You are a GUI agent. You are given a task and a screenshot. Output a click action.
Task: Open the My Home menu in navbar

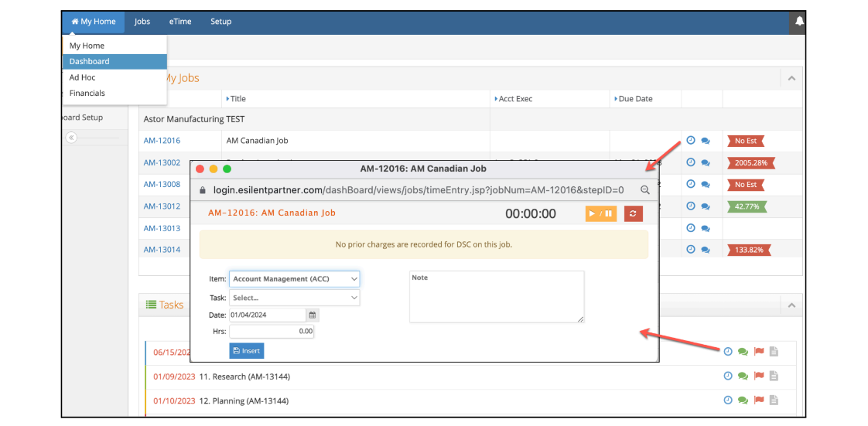click(94, 22)
